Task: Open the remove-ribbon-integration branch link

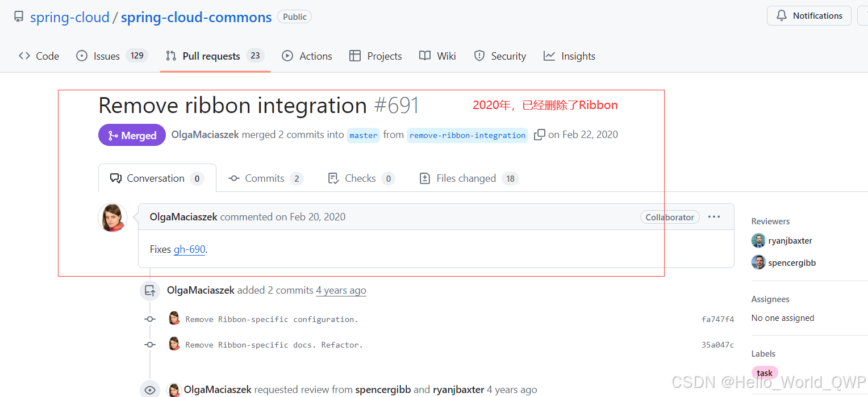Action: click(x=468, y=135)
